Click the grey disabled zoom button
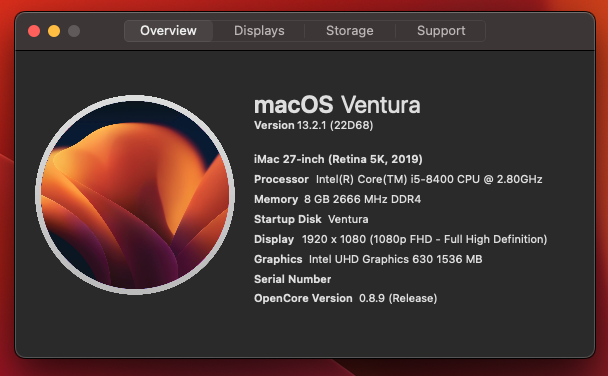This screenshot has width=608, height=376. pos(74,31)
